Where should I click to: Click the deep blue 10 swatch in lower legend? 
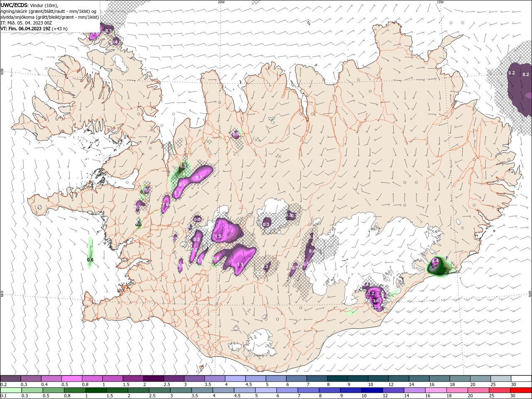(x=372, y=390)
